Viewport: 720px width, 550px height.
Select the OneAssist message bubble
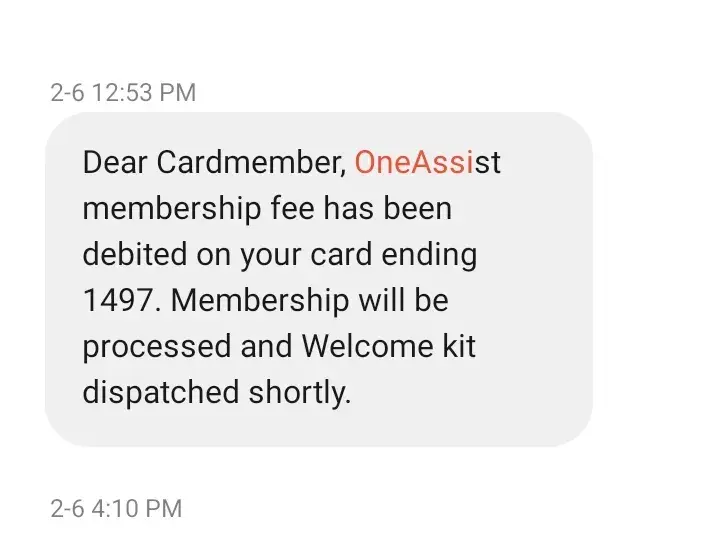point(318,279)
